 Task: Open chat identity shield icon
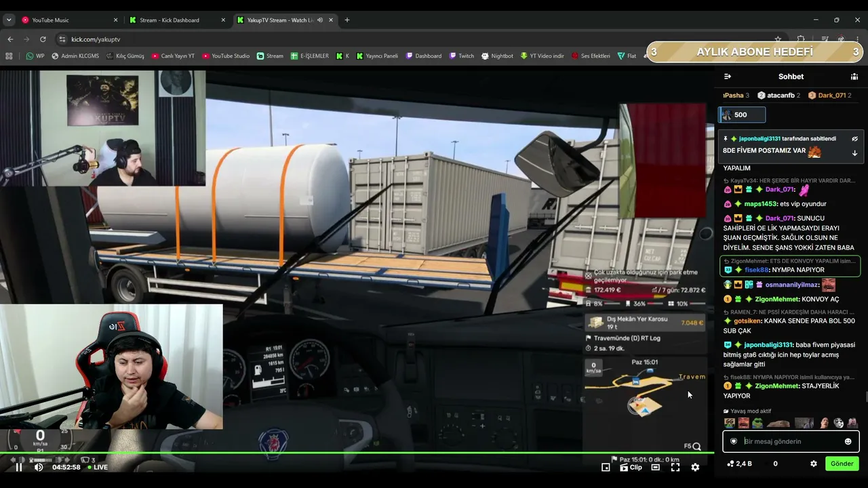coord(733,441)
